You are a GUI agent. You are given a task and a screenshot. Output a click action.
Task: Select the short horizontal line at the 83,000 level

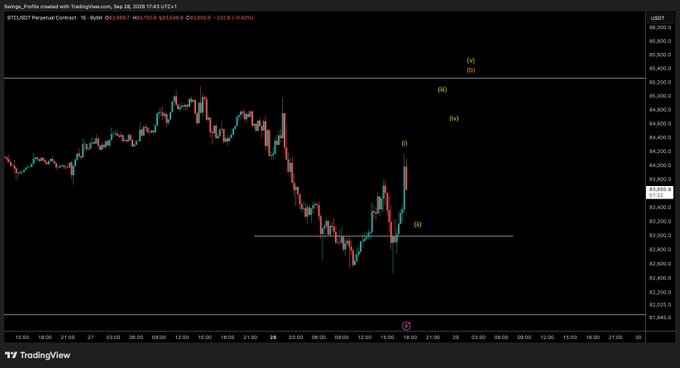(383, 236)
